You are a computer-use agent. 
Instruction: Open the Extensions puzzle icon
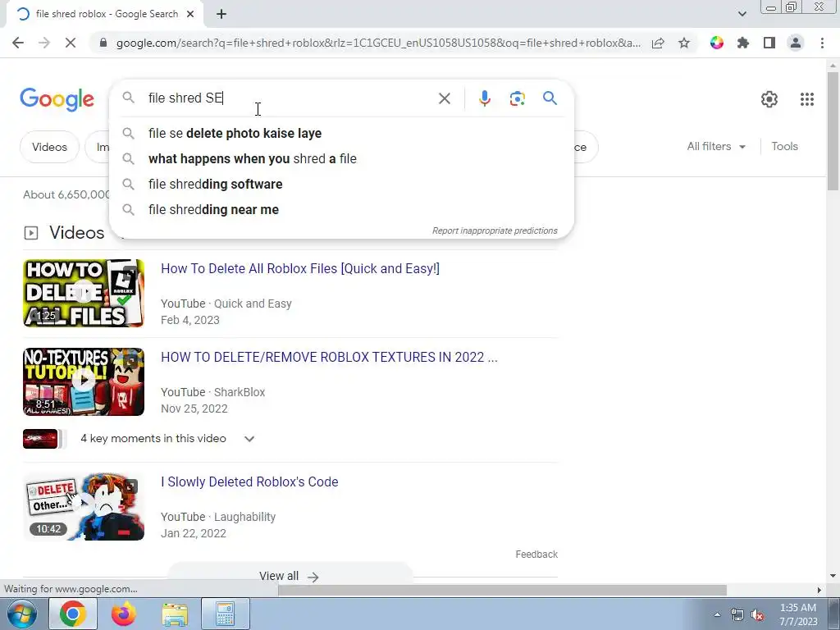coord(743,43)
